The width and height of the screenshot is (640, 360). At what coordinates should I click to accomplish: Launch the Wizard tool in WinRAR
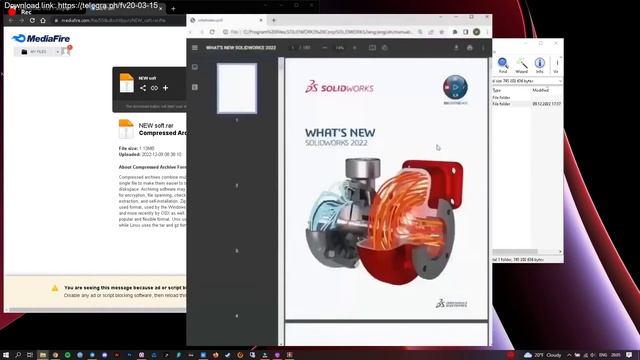click(522, 65)
